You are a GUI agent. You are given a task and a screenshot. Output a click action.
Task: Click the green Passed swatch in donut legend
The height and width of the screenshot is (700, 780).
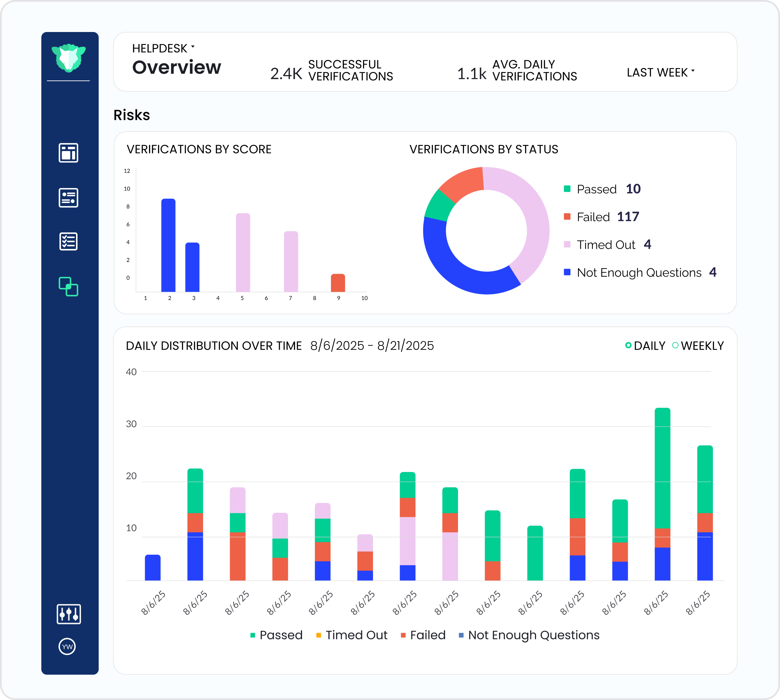tap(567, 189)
